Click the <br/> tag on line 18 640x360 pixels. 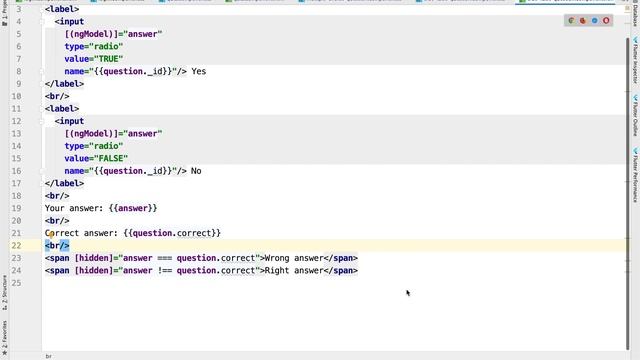57,196
